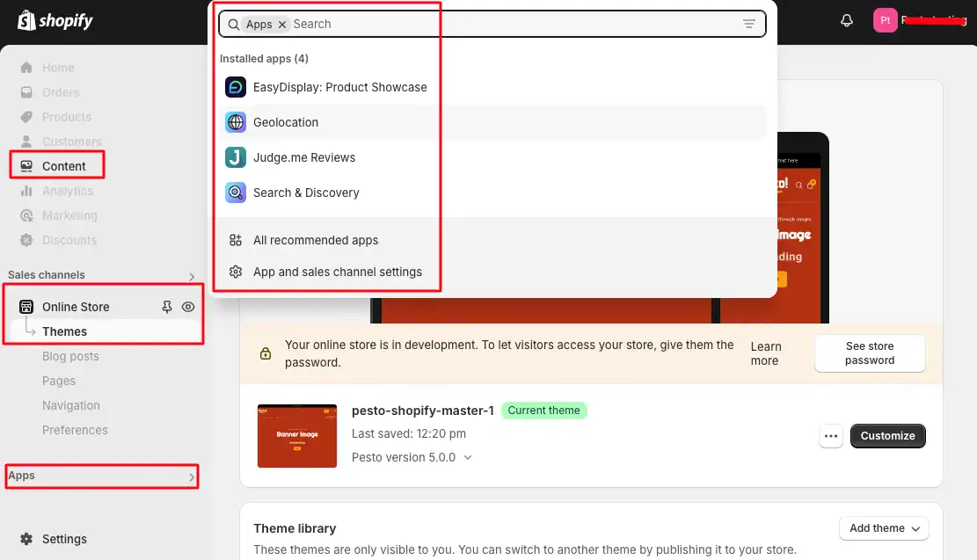The width and height of the screenshot is (977, 560).
Task: Click the Shopify logo
Action: [x=55, y=20]
